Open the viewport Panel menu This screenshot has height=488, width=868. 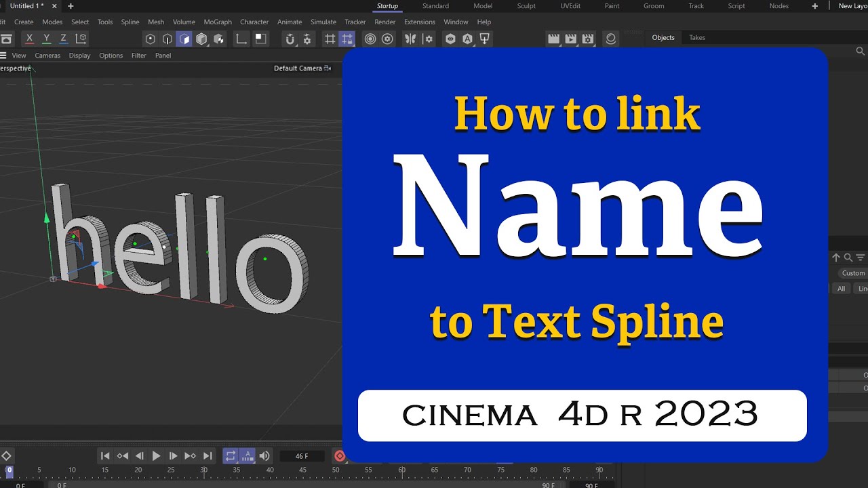coord(163,56)
